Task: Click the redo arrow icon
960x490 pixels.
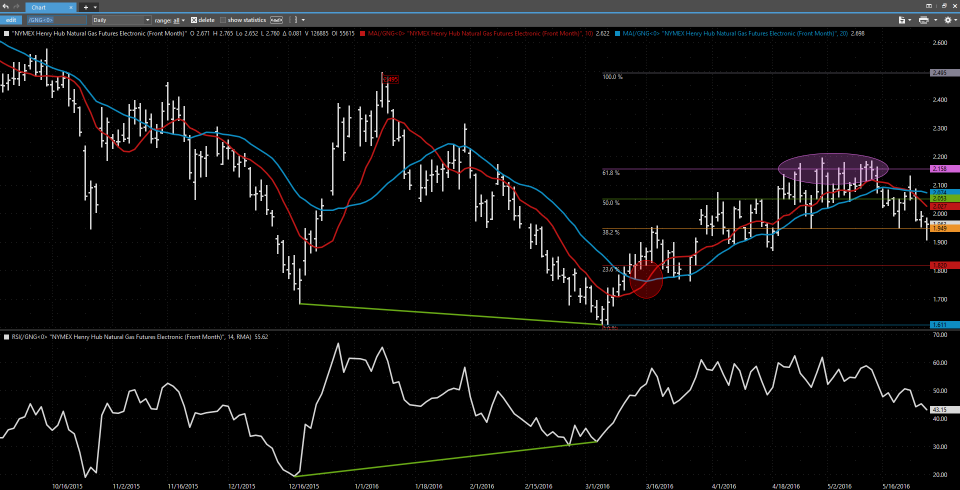Action: 17,6
